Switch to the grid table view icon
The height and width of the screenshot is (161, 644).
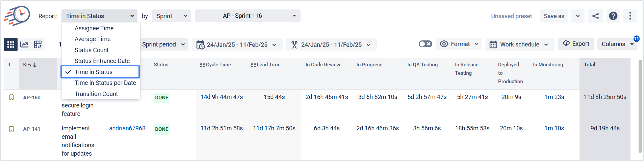11,44
